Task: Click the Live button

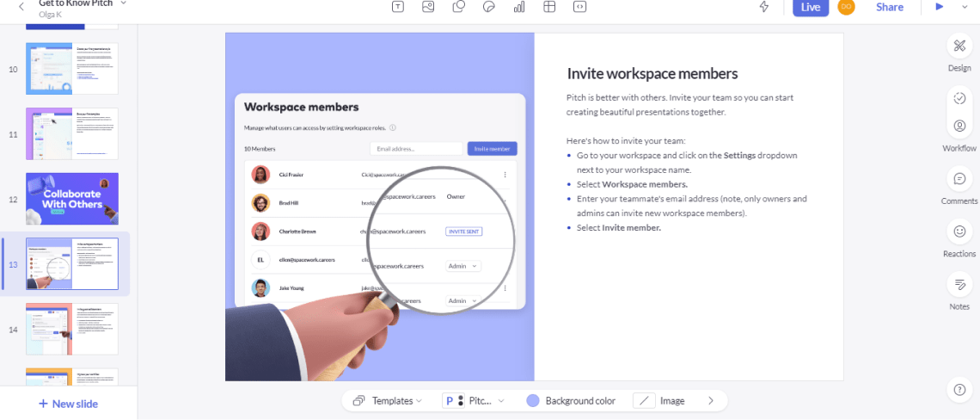Action: (x=811, y=7)
